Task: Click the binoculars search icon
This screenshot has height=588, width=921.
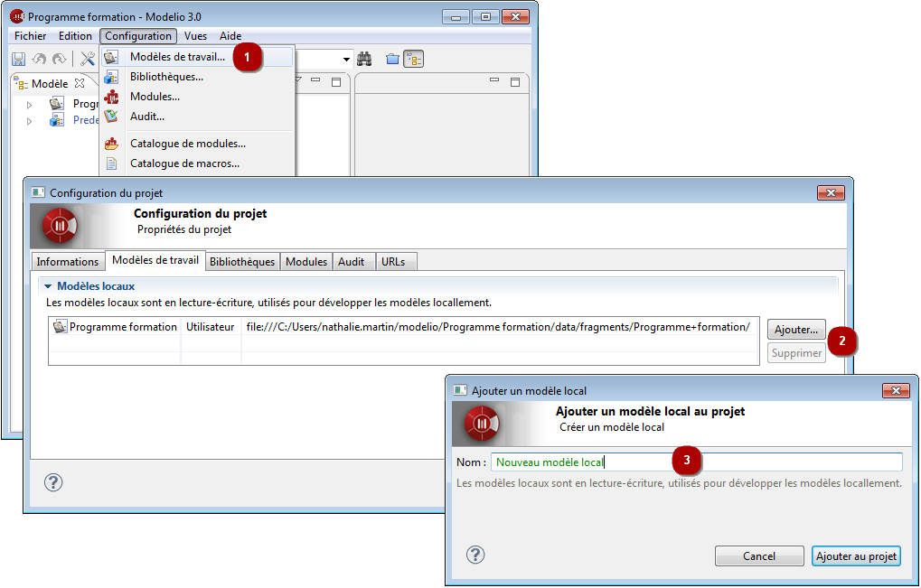Action: click(x=365, y=59)
